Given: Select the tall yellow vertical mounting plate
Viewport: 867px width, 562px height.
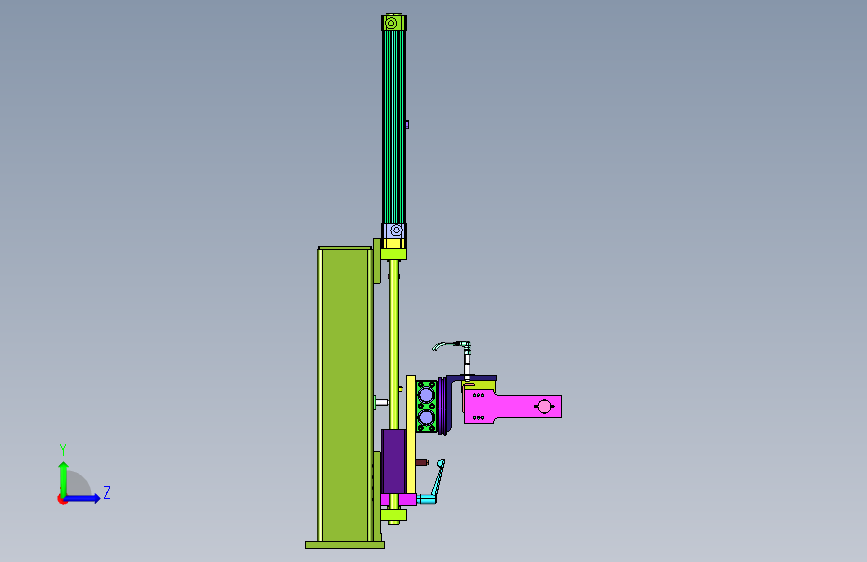Looking at the screenshot, I should (x=411, y=434).
